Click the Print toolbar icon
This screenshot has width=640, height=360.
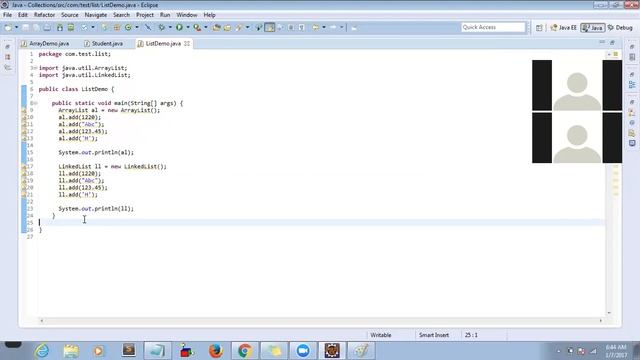47,27
